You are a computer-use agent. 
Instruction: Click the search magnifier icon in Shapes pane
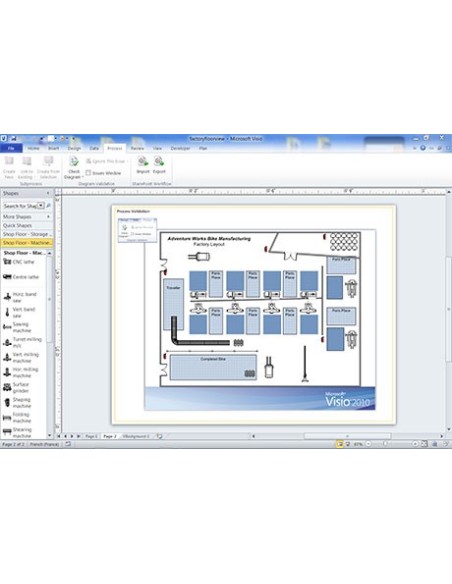49,206
